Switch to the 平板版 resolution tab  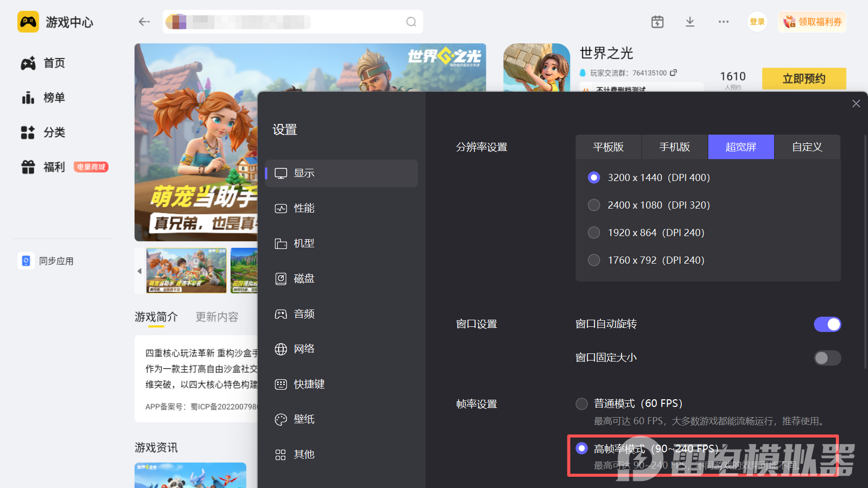[x=608, y=147]
